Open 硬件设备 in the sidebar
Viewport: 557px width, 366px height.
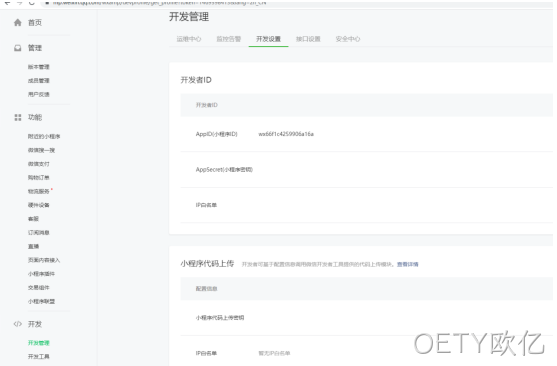pyautogui.click(x=39, y=205)
